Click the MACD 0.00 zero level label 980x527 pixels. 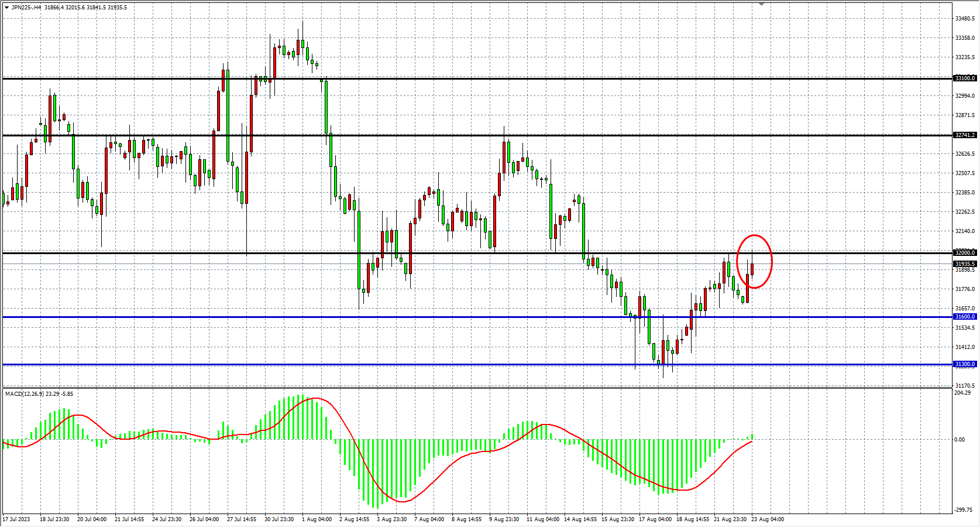click(960, 440)
